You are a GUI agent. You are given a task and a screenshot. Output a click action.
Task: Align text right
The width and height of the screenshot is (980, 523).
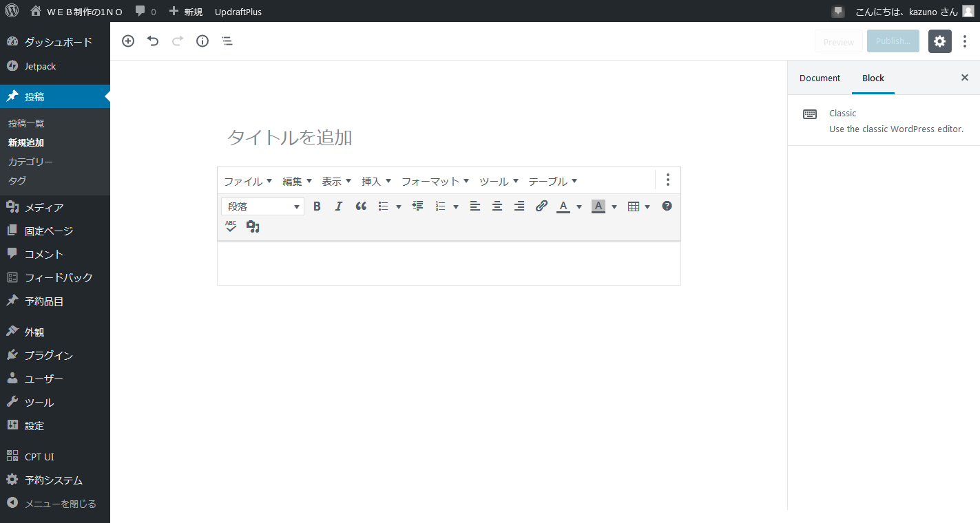pos(519,206)
